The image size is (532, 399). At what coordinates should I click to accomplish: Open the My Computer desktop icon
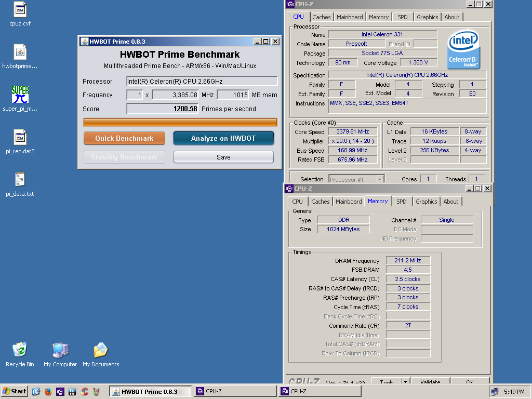coord(60,350)
